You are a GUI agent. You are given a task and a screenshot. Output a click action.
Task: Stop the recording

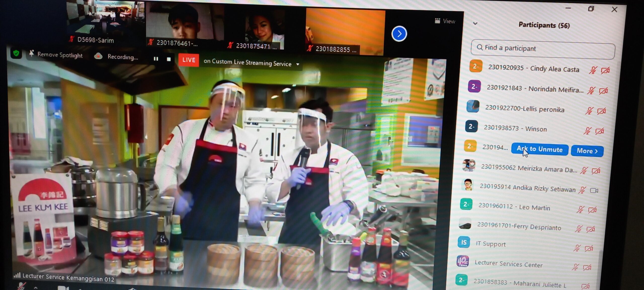169,59
